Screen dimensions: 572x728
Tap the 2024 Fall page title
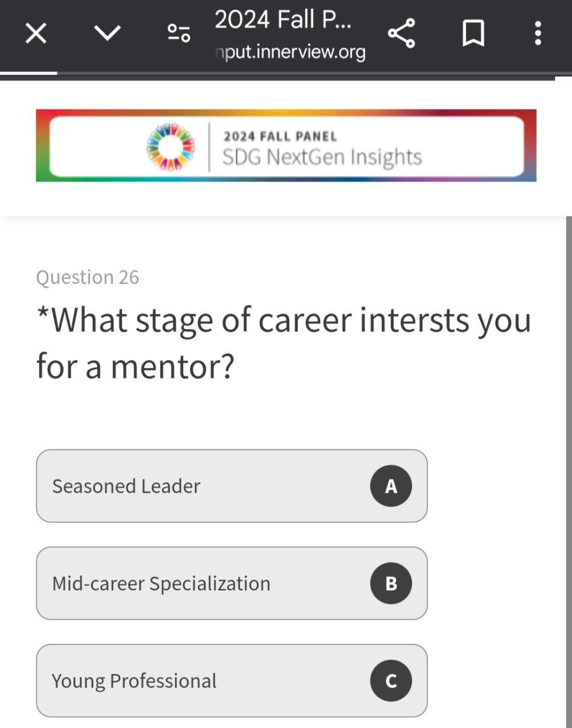[283, 20]
